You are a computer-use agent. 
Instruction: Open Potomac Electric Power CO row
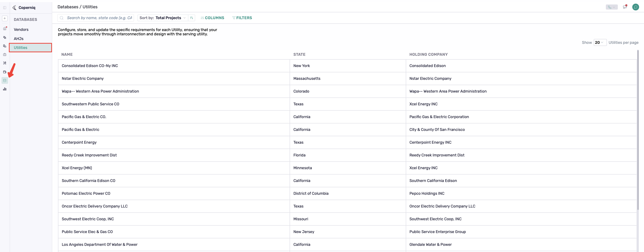click(347, 193)
